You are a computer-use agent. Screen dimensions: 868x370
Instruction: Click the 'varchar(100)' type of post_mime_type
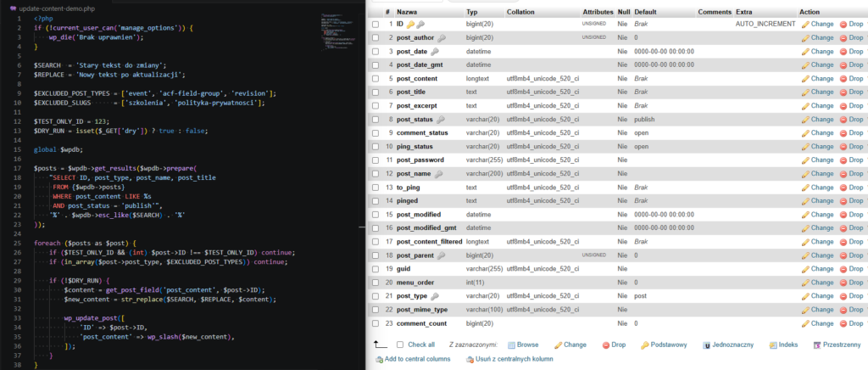484,310
